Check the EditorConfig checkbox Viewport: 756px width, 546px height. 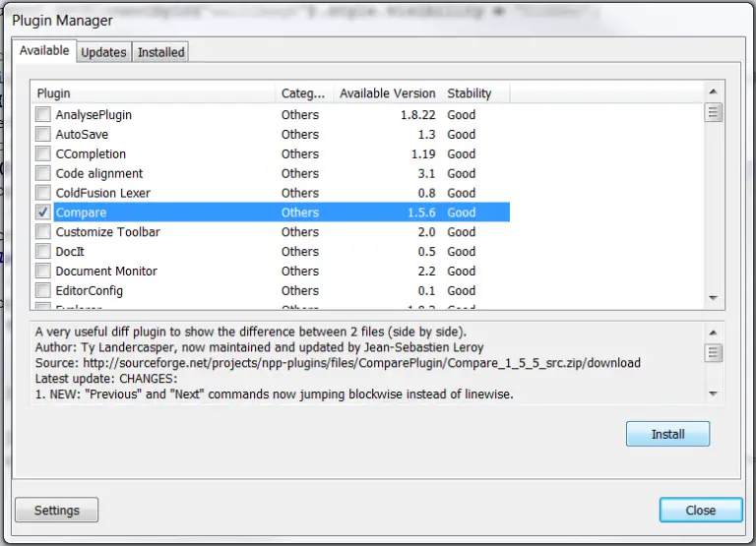[43, 290]
